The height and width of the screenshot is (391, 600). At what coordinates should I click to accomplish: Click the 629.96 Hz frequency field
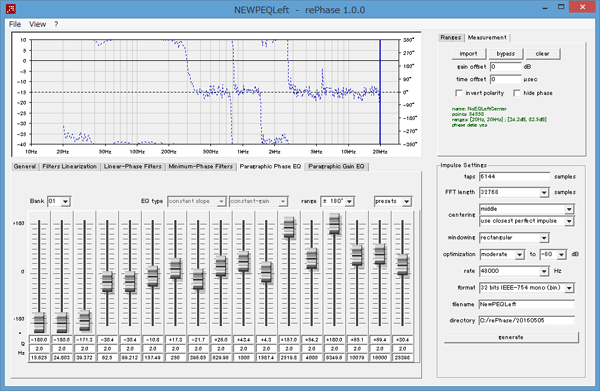pyautogui.click(x=221, y=358)
